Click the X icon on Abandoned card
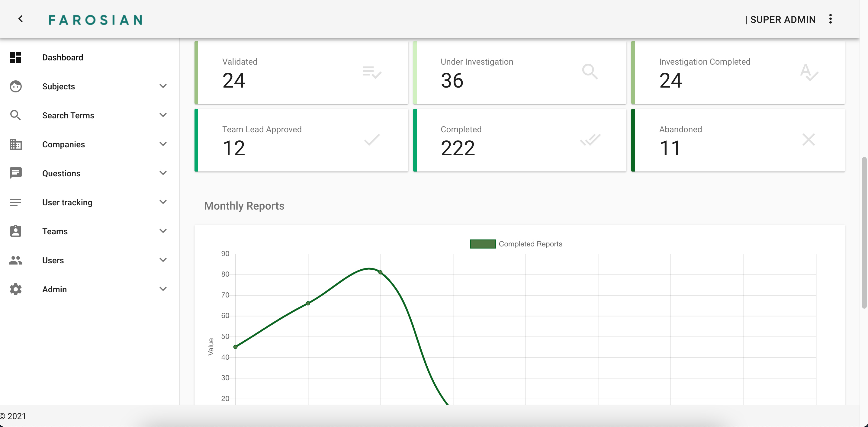 (809, 140)
